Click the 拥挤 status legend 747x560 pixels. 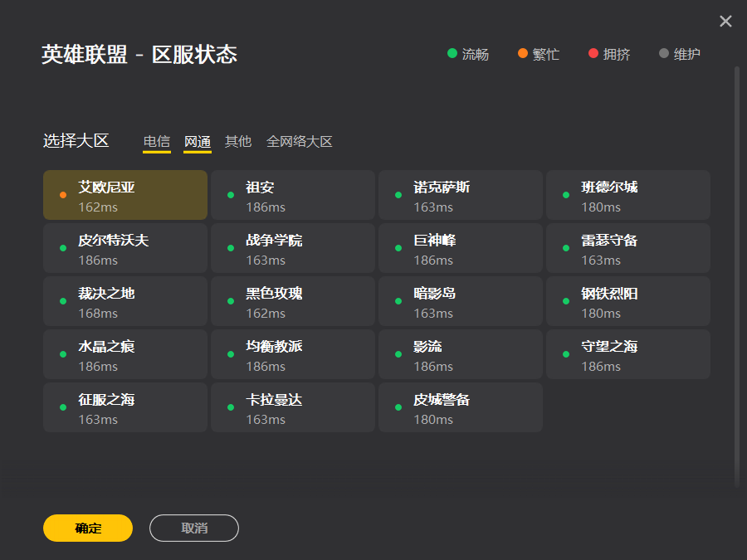click(609, 54)
